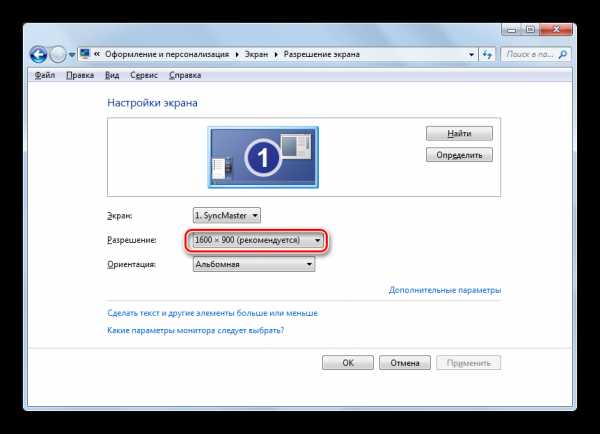Click the greyed forward navigation button

click(58, 55)
